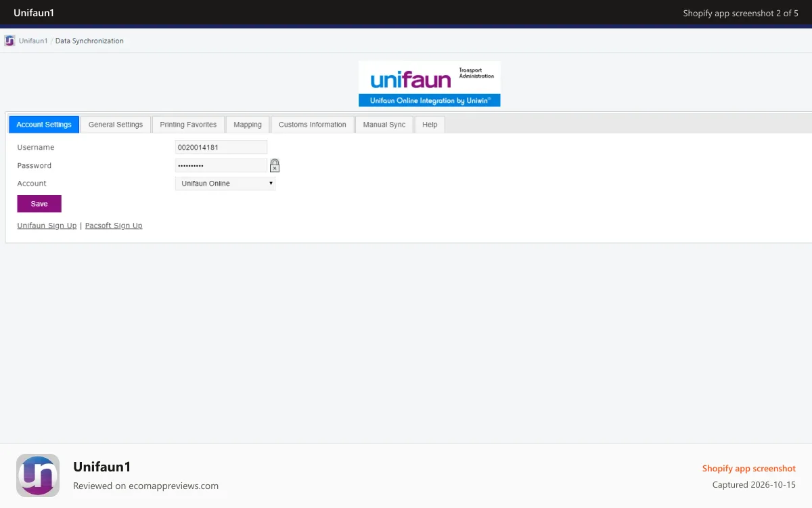The height and width of the screenshot is (508, 812).
Task: Click the lock icon beside Password field
Action: coord(275,165)
